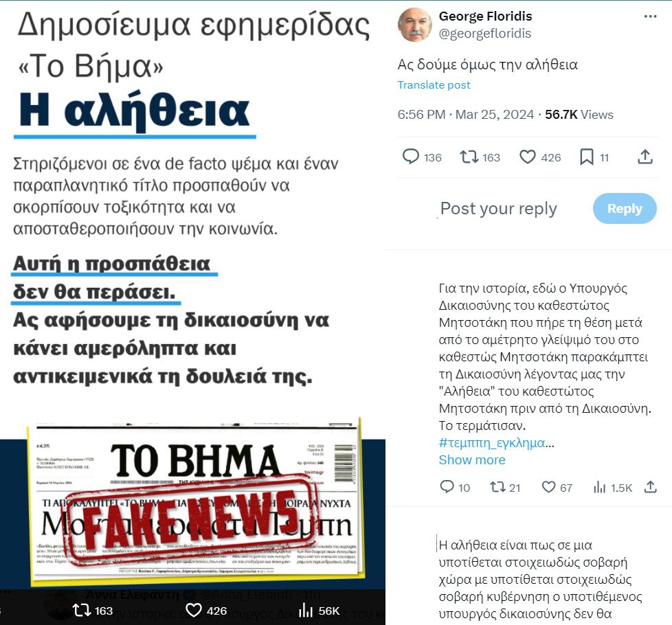The width and height of the screenshot is (672, 625).
Task: Open the @georgefloridis handle
Action: [x=484, y=34]
